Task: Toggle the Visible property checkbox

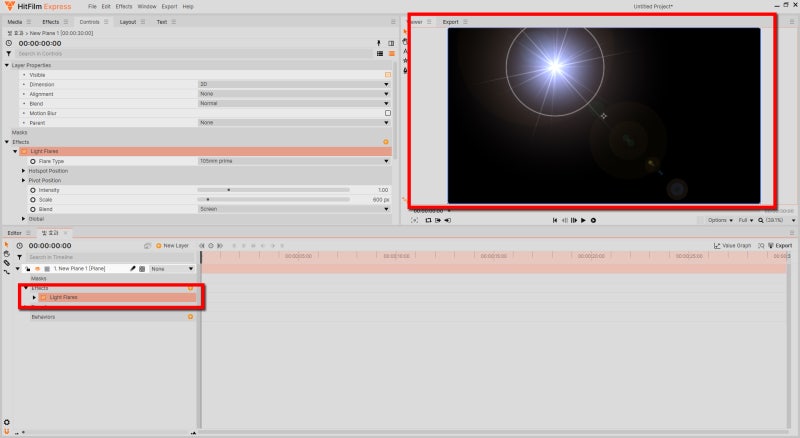Action: click(x=388, y=75)
